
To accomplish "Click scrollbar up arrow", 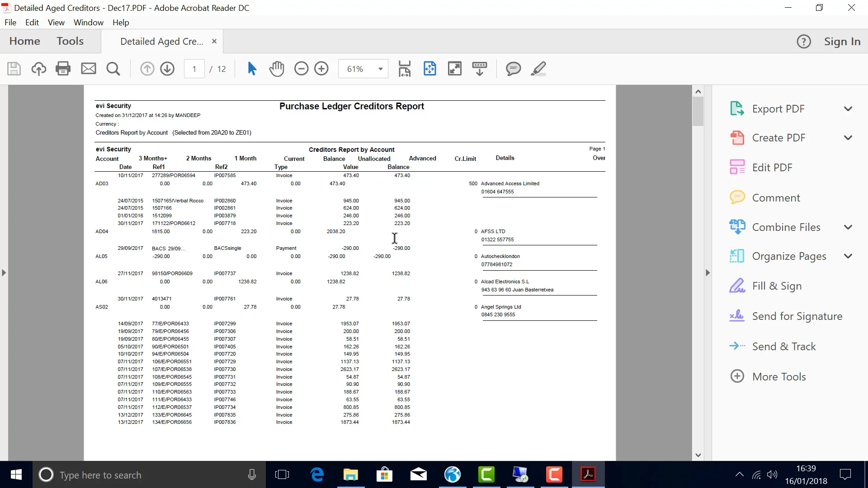I will point(698,91).
